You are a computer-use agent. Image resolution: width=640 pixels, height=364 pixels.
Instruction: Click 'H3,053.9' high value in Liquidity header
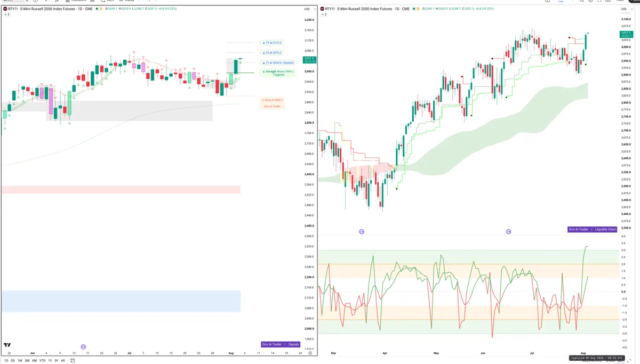tap(442, 9)
